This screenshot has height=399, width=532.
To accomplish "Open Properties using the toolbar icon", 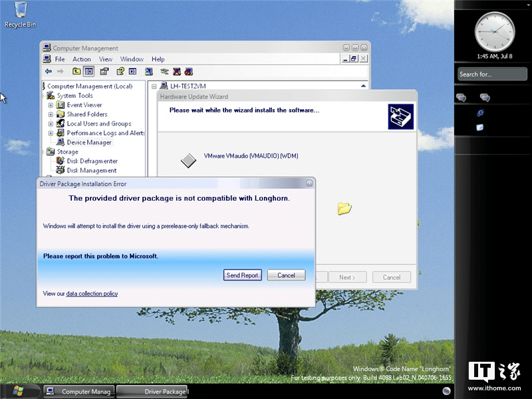I will 104,71.
